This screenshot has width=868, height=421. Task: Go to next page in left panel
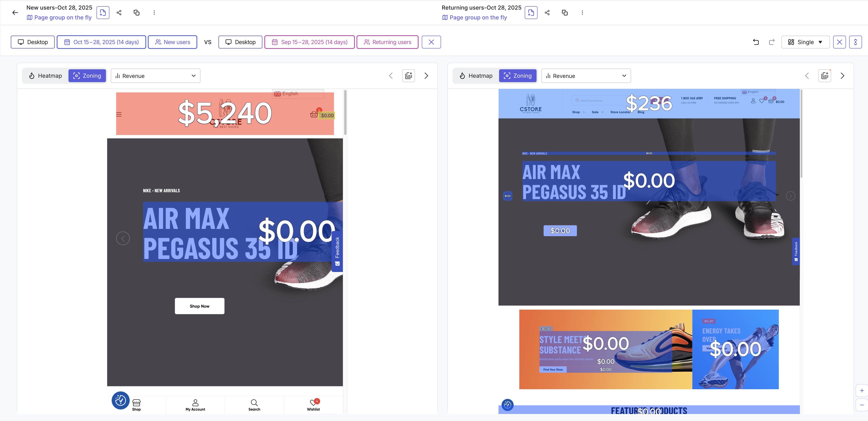426,76
